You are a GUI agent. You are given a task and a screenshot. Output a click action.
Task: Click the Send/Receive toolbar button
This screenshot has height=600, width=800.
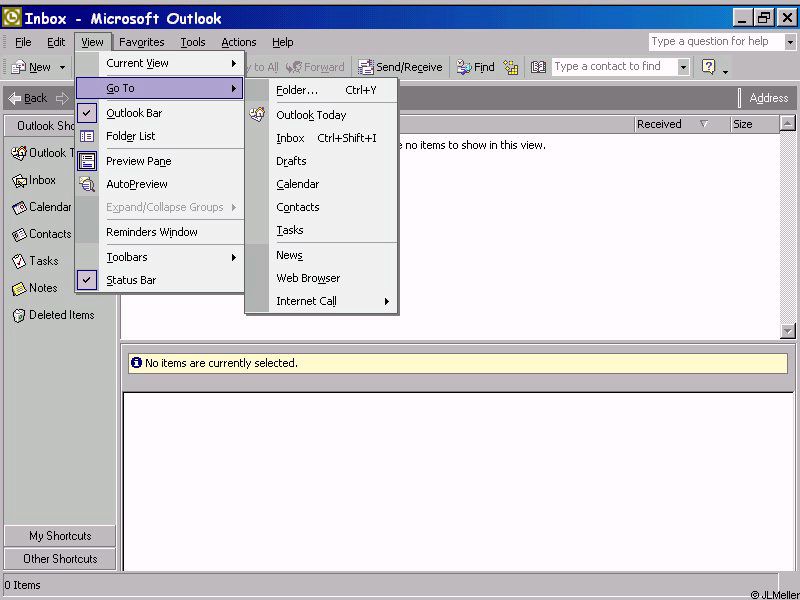[x=400, y=67]
